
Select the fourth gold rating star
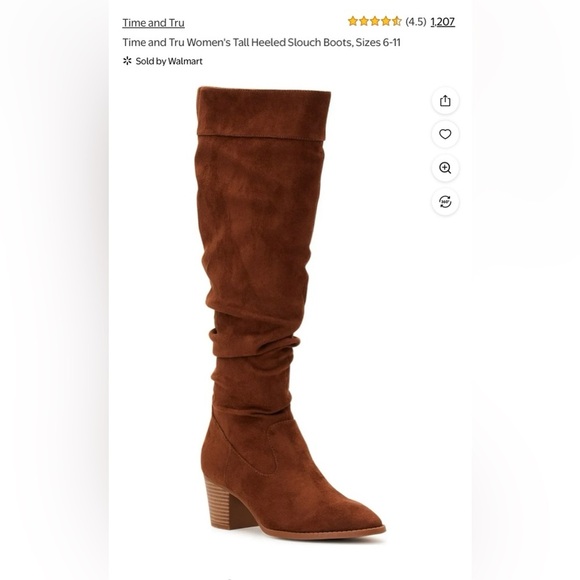[x=386, y=21]
